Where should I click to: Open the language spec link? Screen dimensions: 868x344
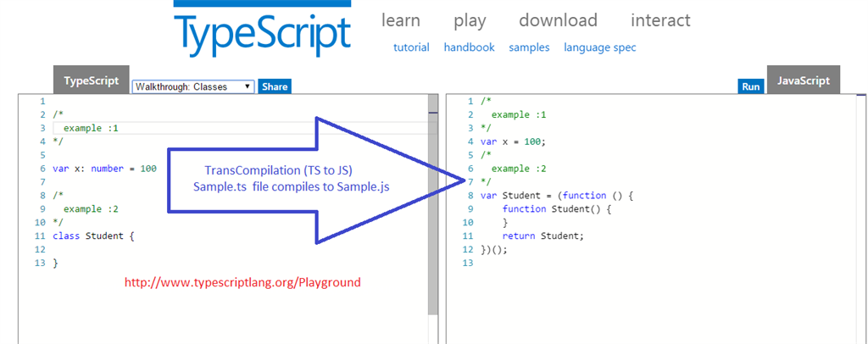(x=600, y=47)
